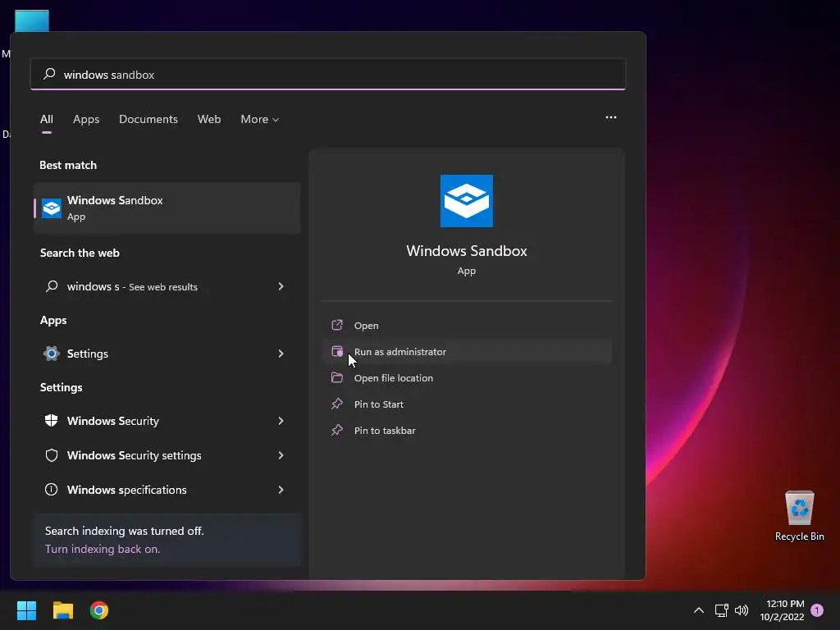Click the blue desktop icon at top left
The width and height of the screenshot is (840, 630).
[32, 21]
